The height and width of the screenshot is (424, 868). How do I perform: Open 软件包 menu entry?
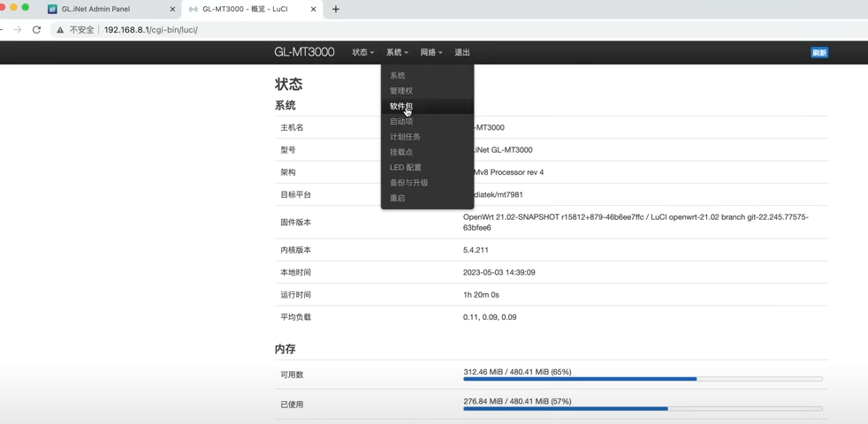coord(427,106)
